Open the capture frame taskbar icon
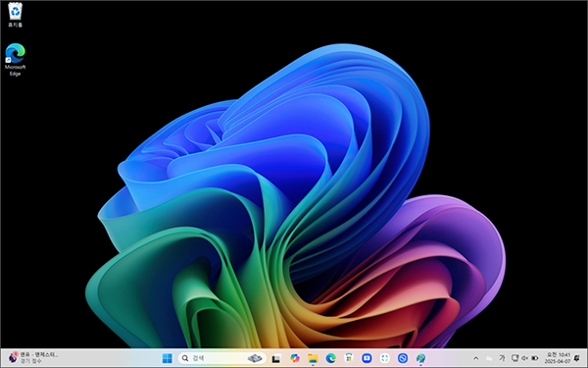Image resolution: width=588 pixels, height=368 pixels. (x=385, y=358)
